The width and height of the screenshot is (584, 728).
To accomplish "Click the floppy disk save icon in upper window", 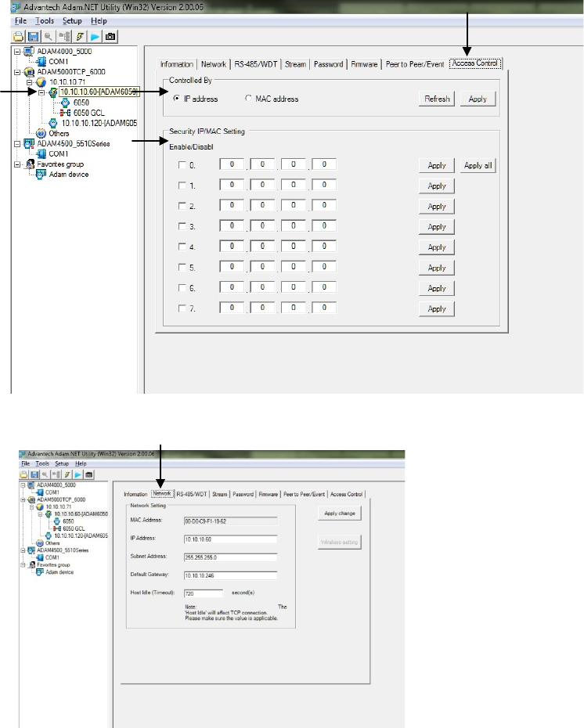I will tap(33, 36).
